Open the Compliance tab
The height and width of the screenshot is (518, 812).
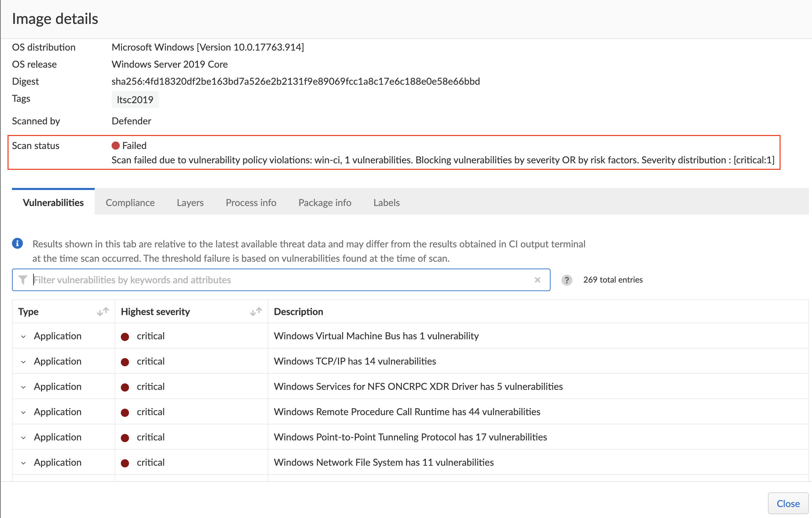pyautogui.click(x=130, y=202)
